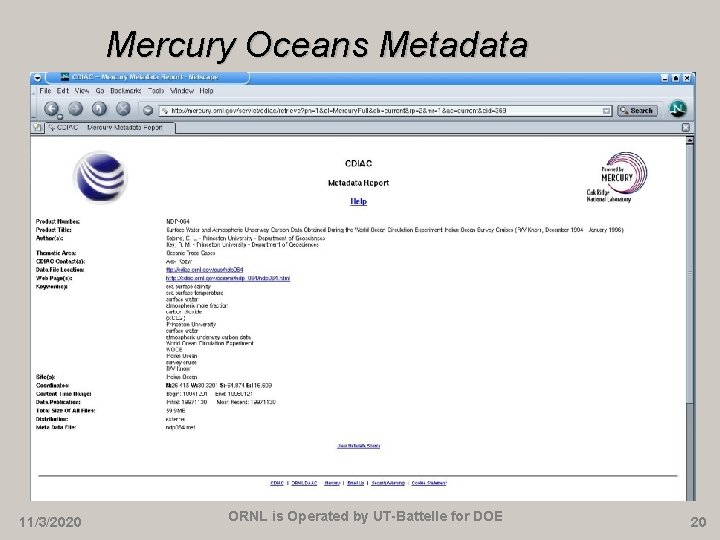This screenshot has width=720, height=540.
Task: Close the tab using tab bar X
Action: [686, 127]
